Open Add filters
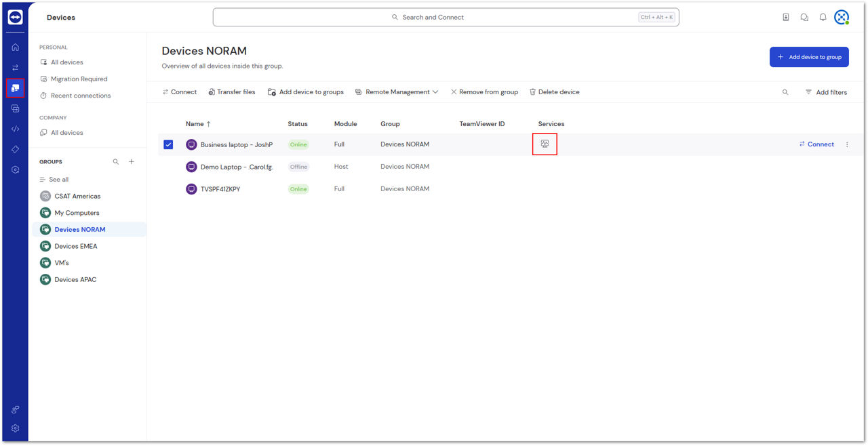Viewport: 868px width, 446px height. pos(826,92)
